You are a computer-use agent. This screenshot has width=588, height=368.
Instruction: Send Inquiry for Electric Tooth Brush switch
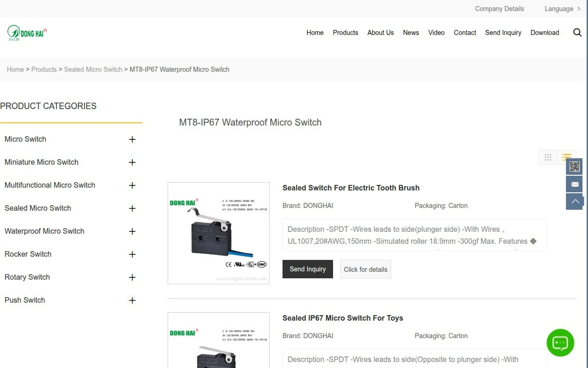pyautogui.click(x=308, y=269)
